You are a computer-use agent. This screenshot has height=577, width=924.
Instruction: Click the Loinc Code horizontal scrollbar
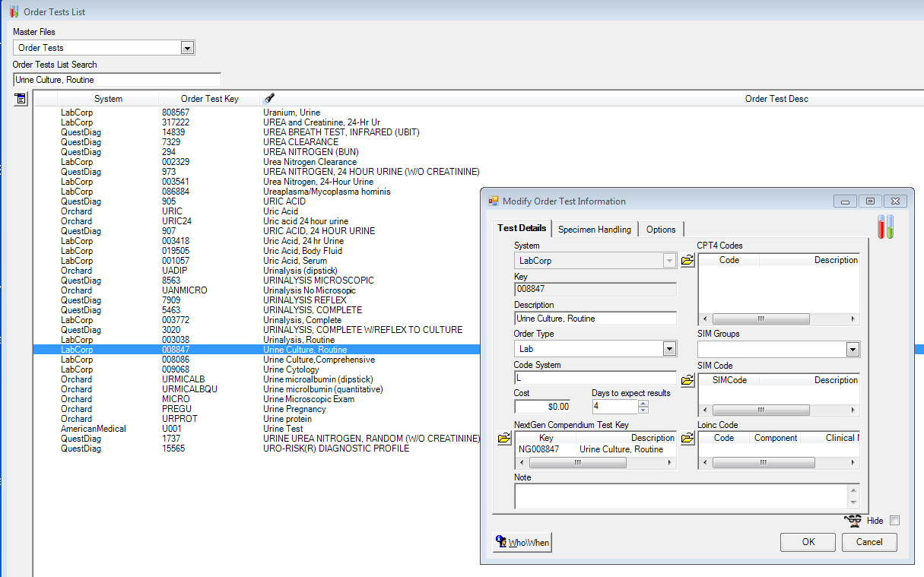[779, 462]
